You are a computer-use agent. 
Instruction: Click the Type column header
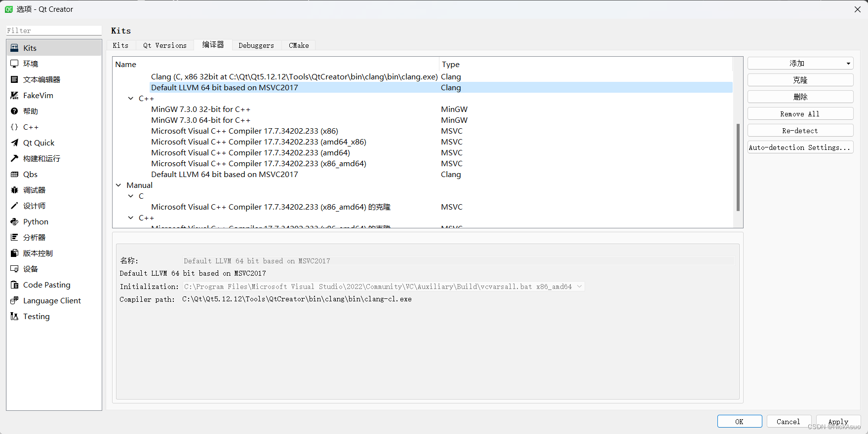point(586,64)
